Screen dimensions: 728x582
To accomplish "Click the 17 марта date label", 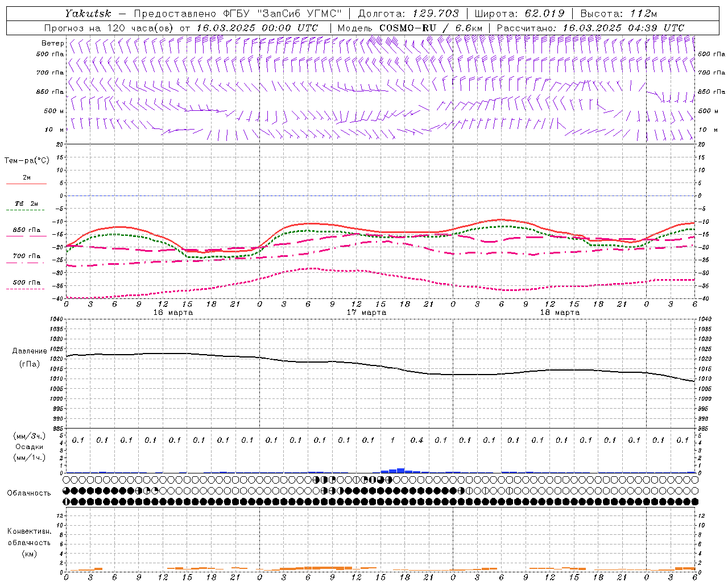I will (366, 313).
